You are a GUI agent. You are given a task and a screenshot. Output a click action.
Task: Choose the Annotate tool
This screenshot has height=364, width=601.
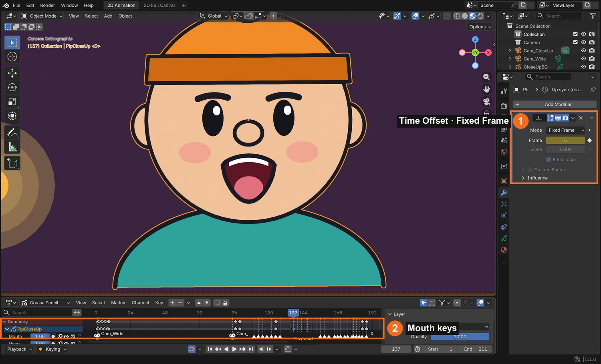pos(12,132)
